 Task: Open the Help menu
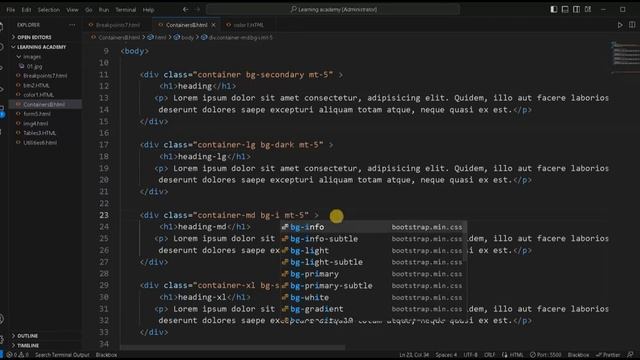[x=148, y=9]
